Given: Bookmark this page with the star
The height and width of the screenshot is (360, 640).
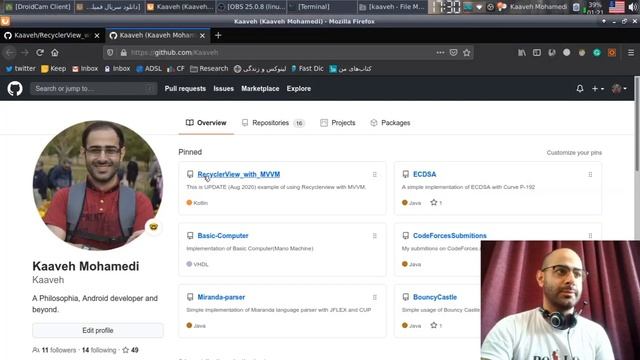Looking at the screenshot, I should click(x=467, y=52).
